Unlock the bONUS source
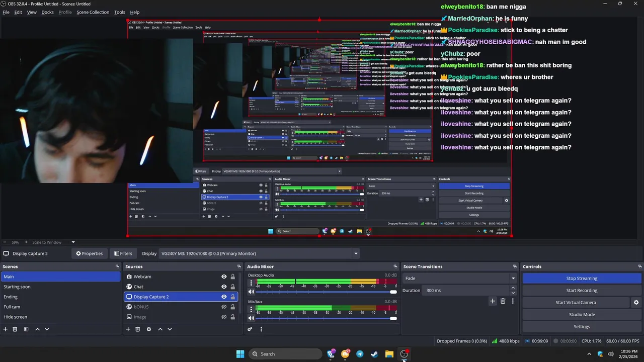The height and width of the screenshot is (362, 644). coord(232,307)
